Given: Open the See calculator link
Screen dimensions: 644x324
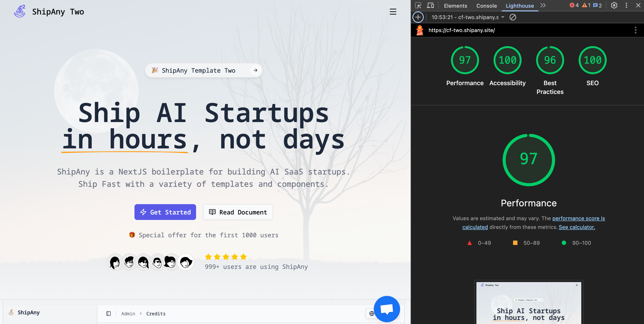Looking at the screenshot, I should (x=577, y=227).
